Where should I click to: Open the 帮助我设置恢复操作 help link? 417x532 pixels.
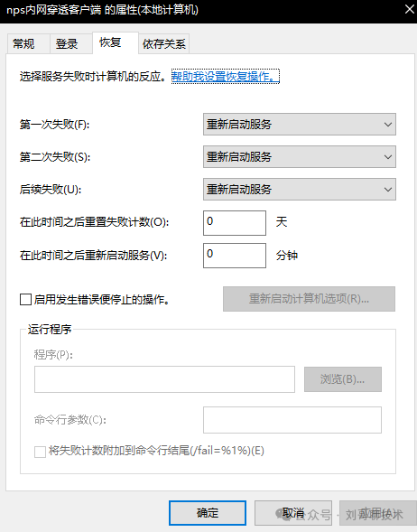pos(226,77)
